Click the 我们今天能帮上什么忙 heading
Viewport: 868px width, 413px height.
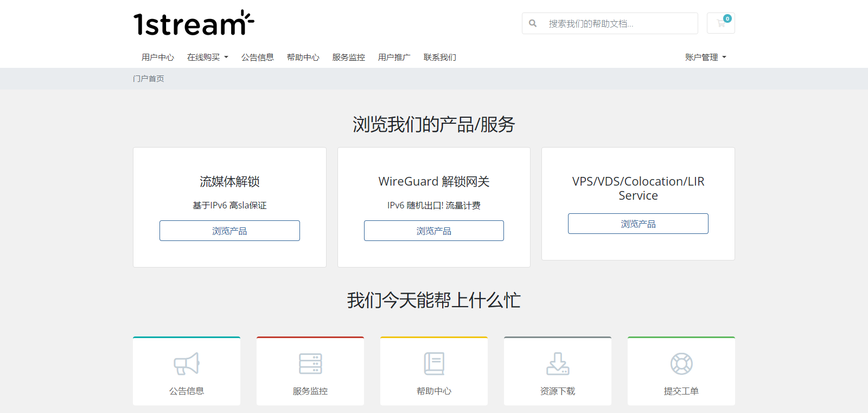434,300
